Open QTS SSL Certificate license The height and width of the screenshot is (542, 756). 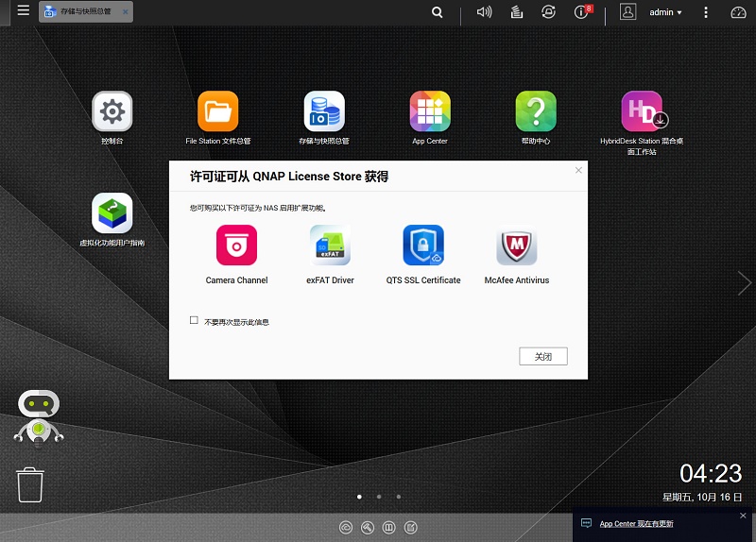423,246
